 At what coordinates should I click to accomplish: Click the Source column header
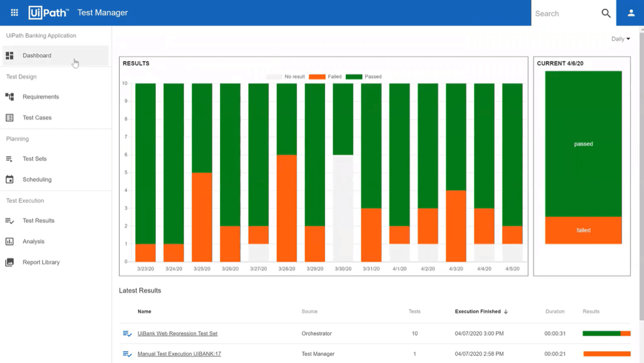(309, 312)
